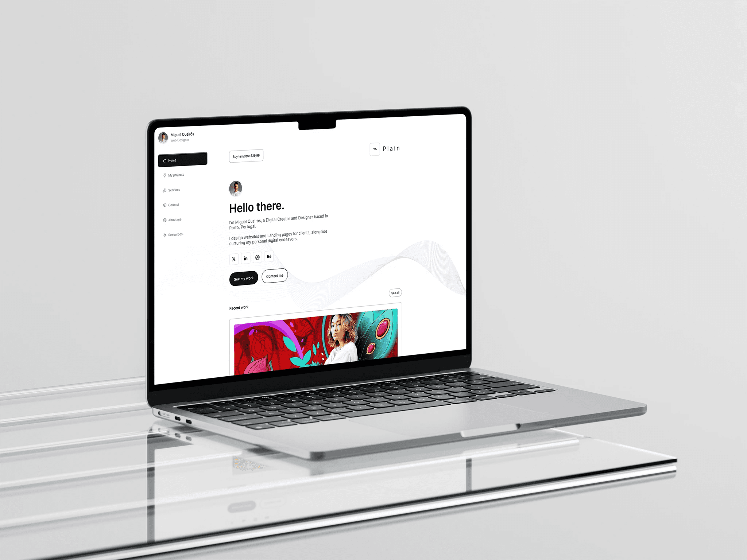
Task: Click the Buy template $29.99 button
Action: (245, 155)
